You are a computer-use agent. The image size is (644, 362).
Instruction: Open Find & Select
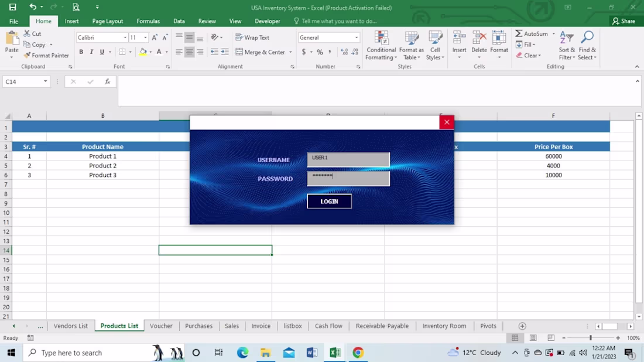pos(587,46)
